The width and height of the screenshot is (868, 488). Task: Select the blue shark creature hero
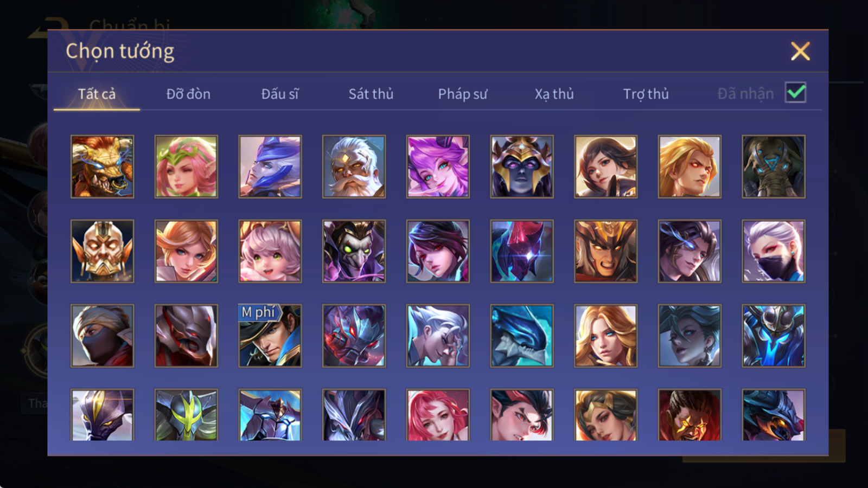pos(522,336)
